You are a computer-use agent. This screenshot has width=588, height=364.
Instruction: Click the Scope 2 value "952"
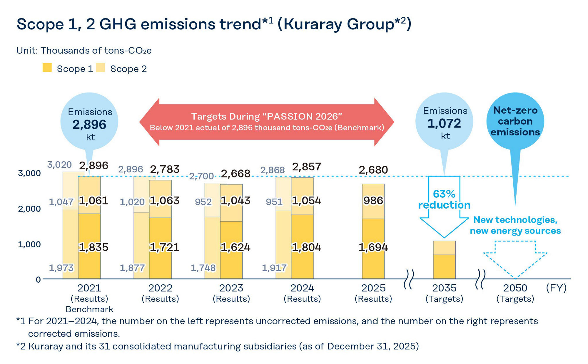(x=203, y=202)
